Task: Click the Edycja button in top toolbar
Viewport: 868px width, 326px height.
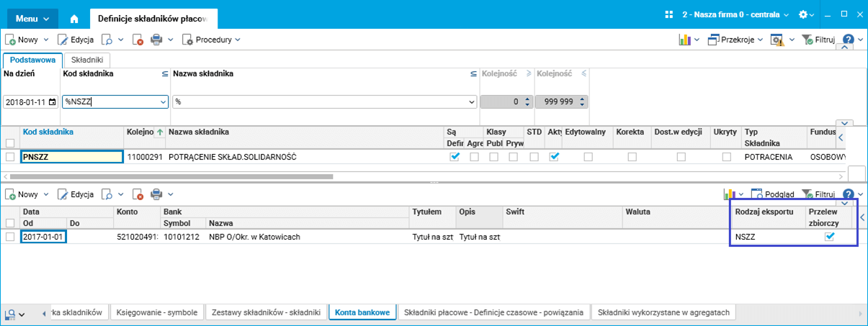Action: [x=76, y=40]
